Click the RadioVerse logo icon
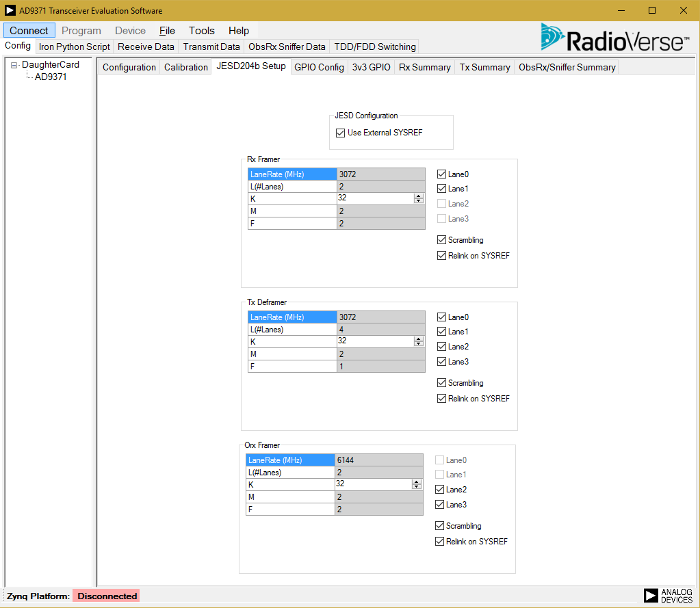This screenshot has height=608, width=700. [x=552, y=38]
